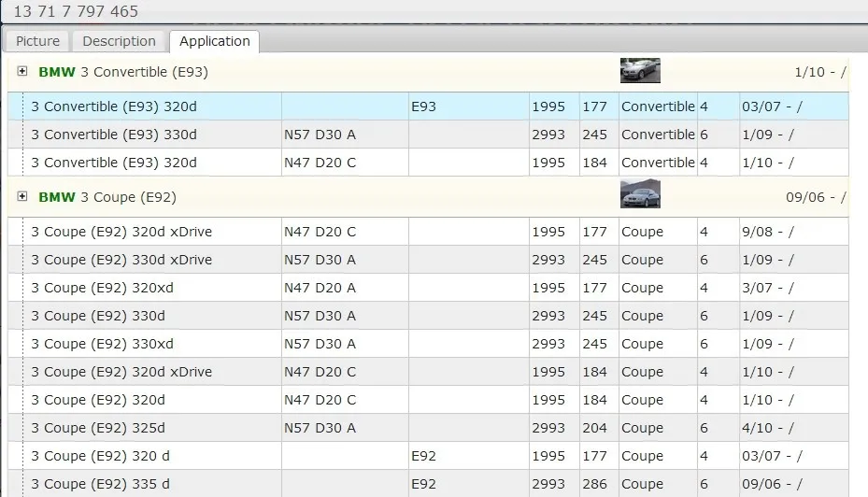868x497 pixels.
Task: Click date 9/08 - / in 320d xDrive row
Action: click(768, 232)
